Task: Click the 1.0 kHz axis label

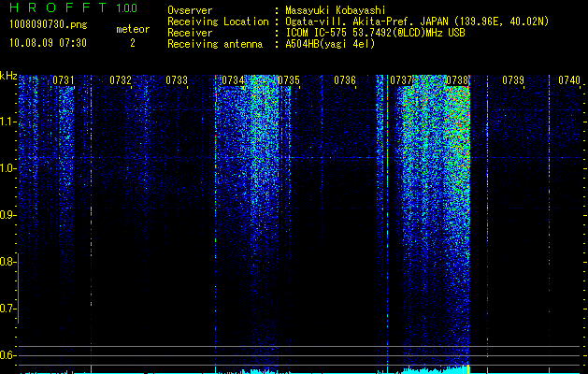Action: coord(7,168)
